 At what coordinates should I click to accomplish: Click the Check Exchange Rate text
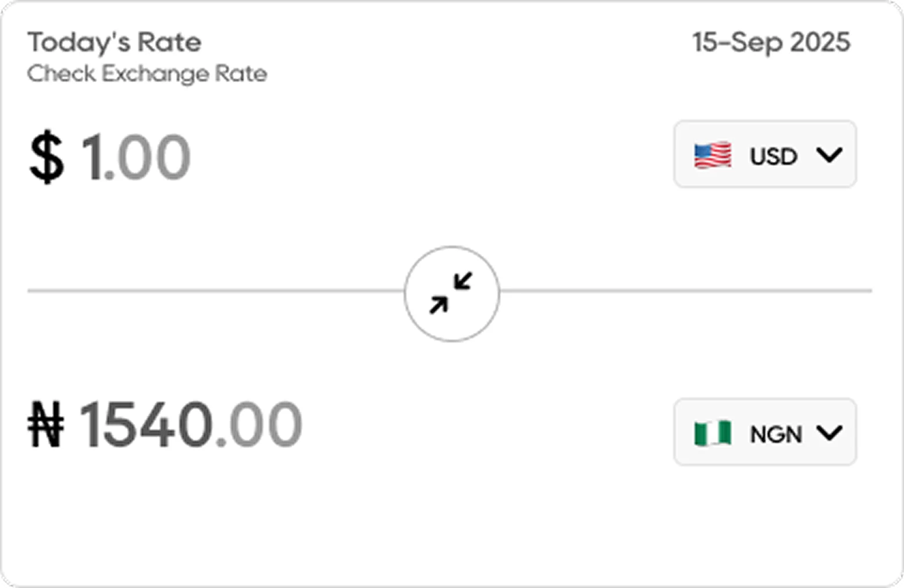coord(147,74)
